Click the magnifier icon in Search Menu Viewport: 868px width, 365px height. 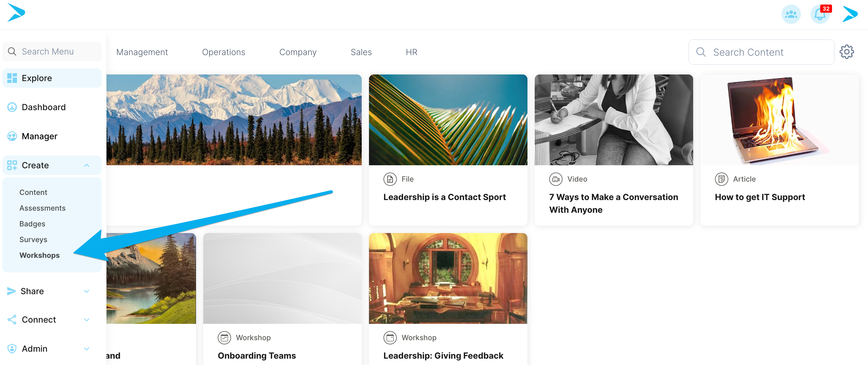[x=12, y=51]
